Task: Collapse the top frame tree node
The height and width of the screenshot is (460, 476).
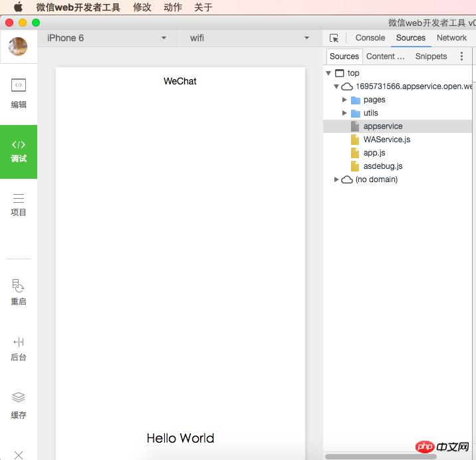Action: click(328, 73)
